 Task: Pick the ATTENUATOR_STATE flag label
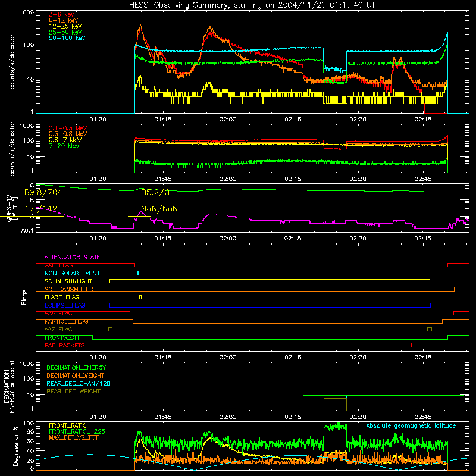coord(72,257)
